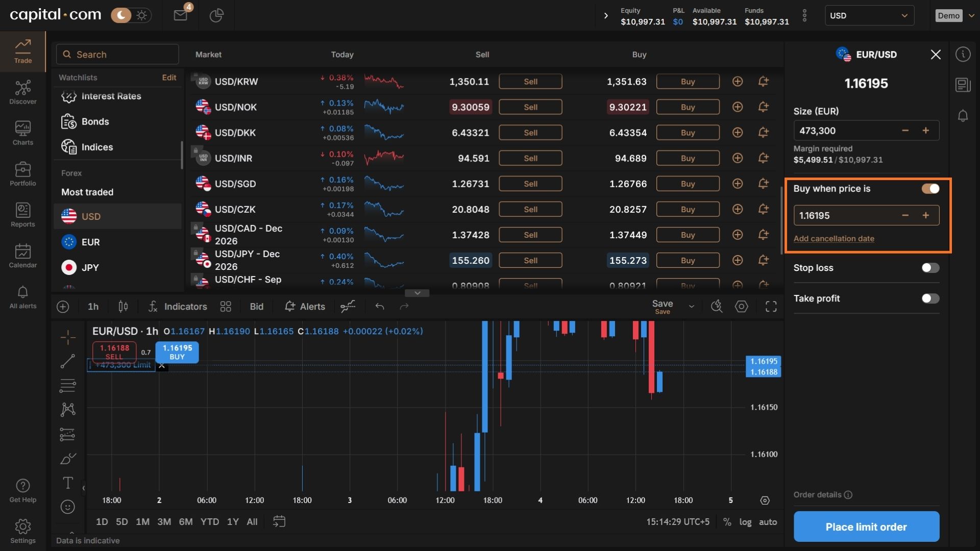980x551 pixels.
Task: Decrease limit price with minus stepper
Action: (x=905, y=215)
